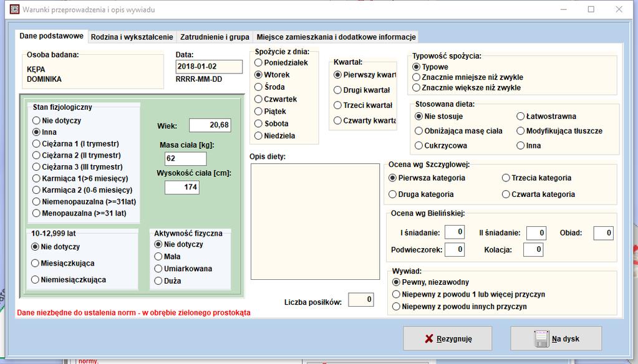Viewport: 638px width, 364px height.
Task: Click the II śniadanie score field
Action: click(536, 233)
